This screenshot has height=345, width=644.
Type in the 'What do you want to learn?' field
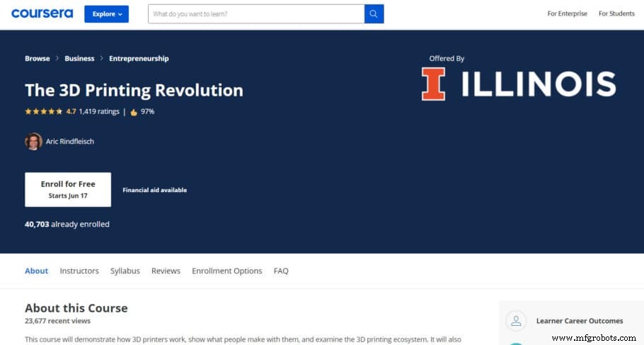(255, 14)
